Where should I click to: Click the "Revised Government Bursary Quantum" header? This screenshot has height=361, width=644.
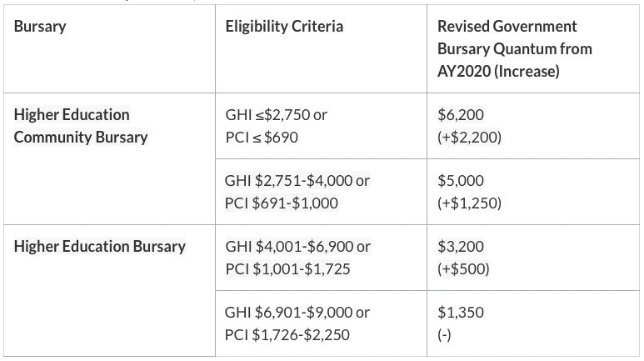514,48
